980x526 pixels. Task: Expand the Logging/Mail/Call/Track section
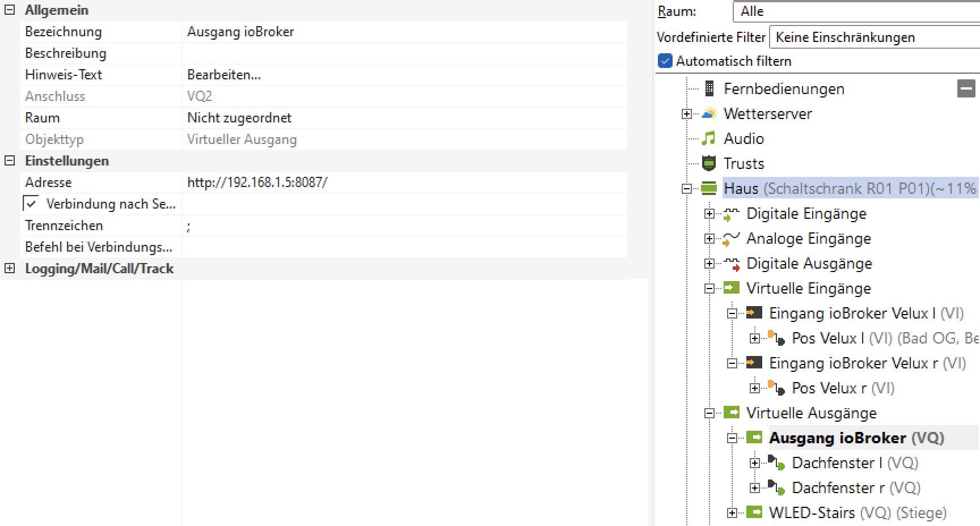tap(10, 269)
